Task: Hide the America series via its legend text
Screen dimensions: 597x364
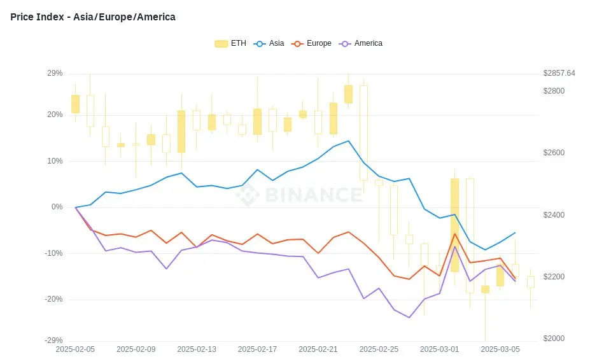Action: click(369, 44)
